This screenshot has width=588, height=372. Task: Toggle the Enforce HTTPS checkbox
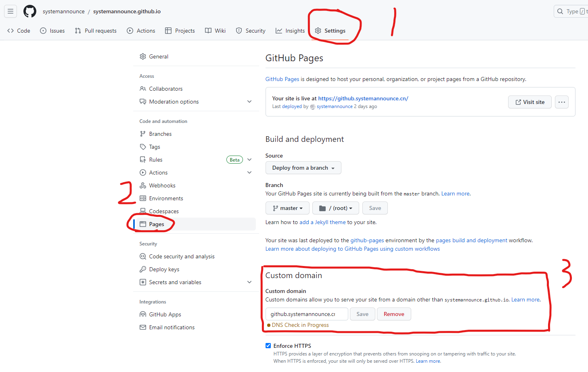coord(268,345)
